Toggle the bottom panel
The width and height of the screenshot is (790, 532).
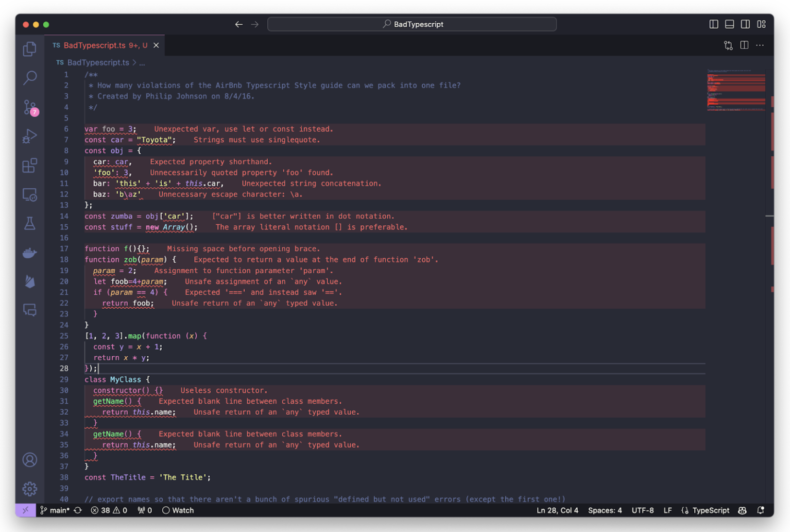pos(729,24)
